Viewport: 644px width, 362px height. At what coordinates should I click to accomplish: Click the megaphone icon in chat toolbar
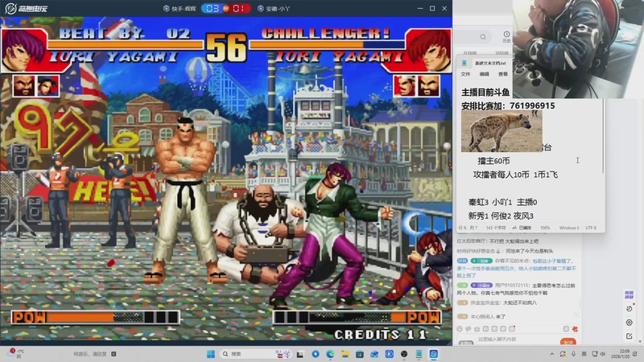(x=469, y=329)
